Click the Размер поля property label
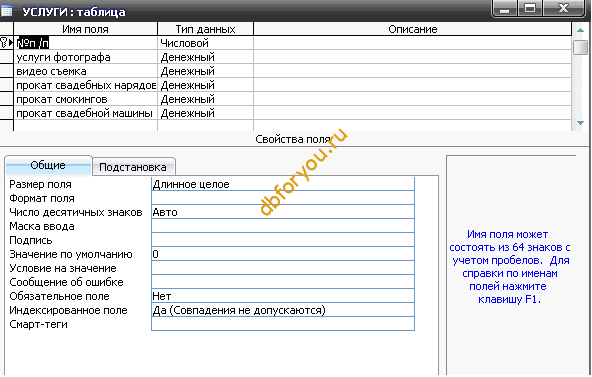 [40, 184]
